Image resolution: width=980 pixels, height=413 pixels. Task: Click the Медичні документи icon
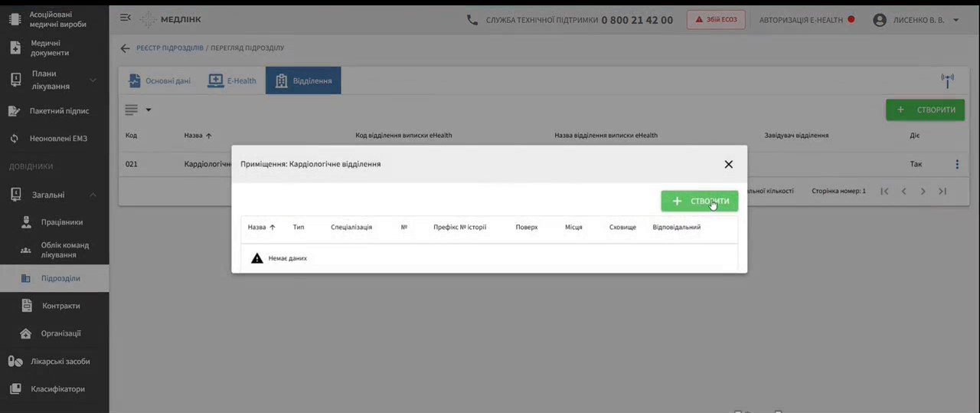coord(15,48)
